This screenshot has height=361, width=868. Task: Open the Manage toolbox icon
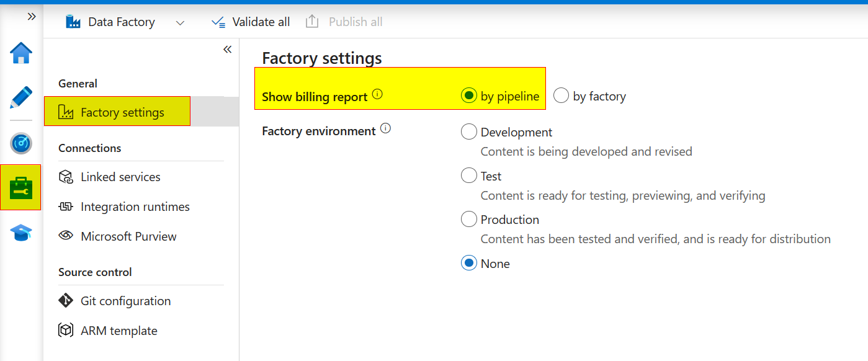(21, 187)
